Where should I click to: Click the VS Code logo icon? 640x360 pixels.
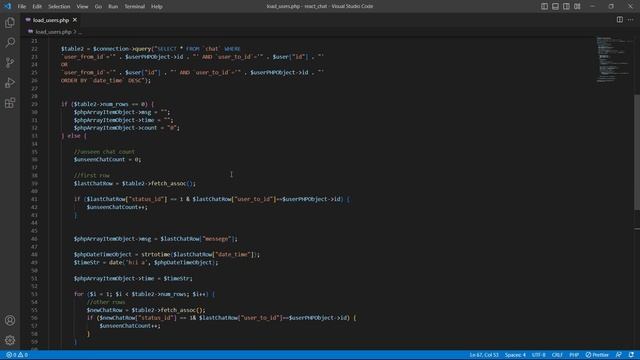pyautogui.click(x=7, y=6)
